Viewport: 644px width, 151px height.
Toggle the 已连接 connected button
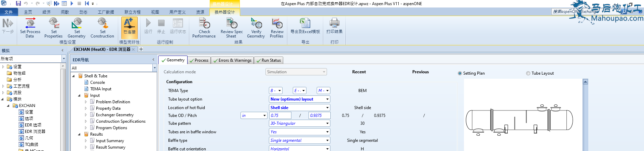click(x=129, y=28)
